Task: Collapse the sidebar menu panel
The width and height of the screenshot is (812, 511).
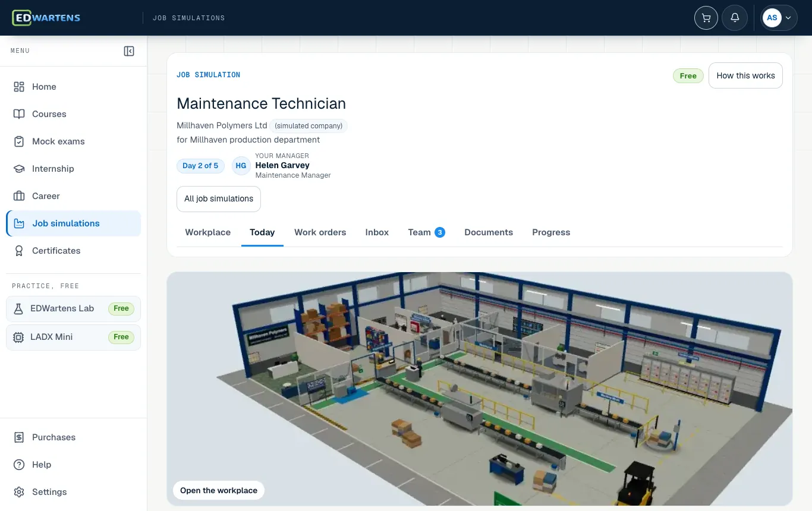Action: [x=129, y=51]
